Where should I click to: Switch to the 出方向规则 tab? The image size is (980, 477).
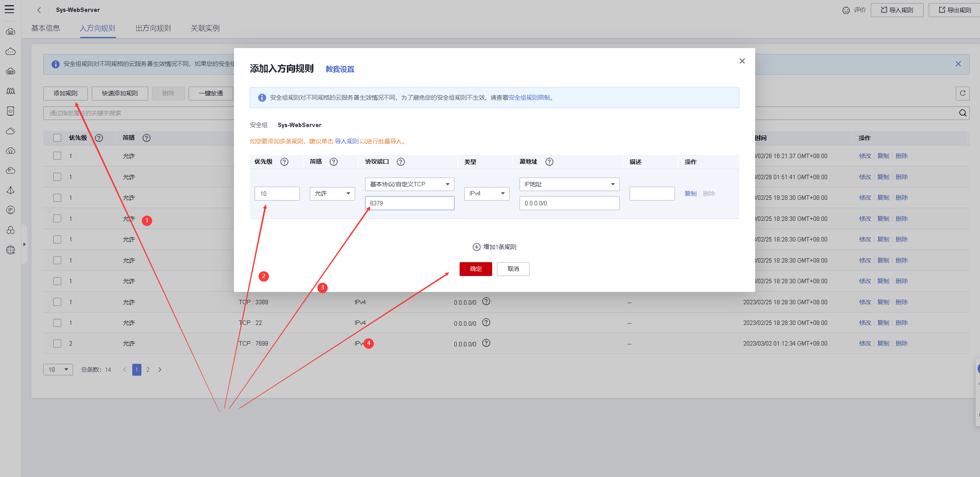coord(153,28)
